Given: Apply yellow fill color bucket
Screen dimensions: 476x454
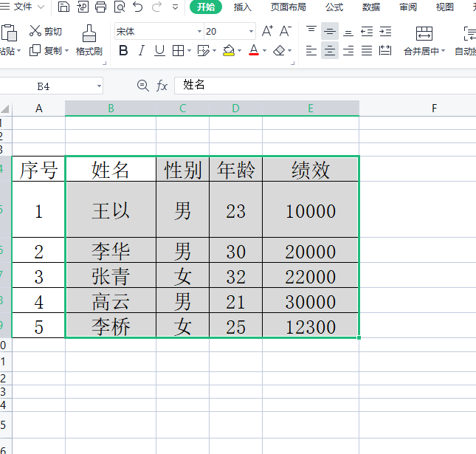Looking at the screenshot, I should [x=229, y=51].
